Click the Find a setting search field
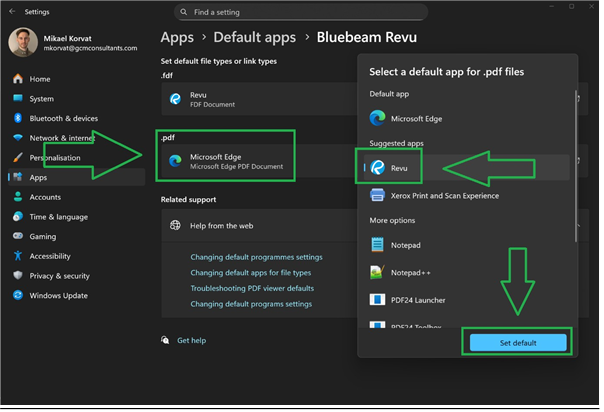 301,12
